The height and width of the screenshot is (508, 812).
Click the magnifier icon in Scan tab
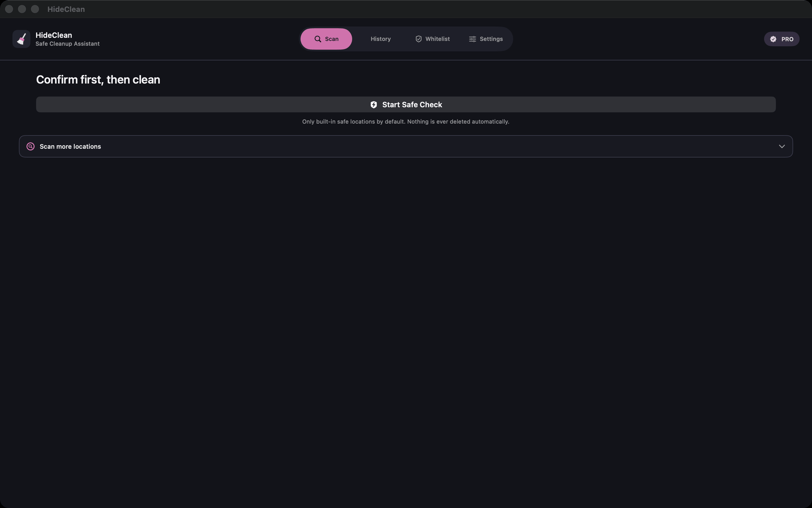[318, 39]
